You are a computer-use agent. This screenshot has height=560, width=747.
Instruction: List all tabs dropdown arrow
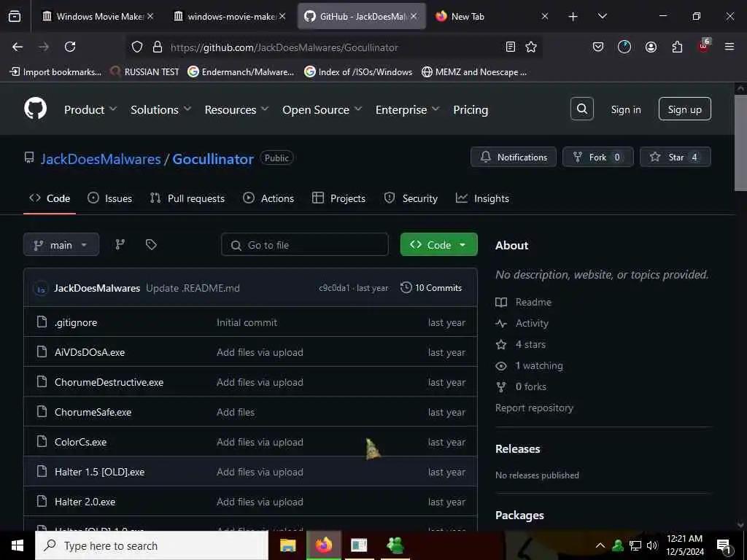(602, 16)
